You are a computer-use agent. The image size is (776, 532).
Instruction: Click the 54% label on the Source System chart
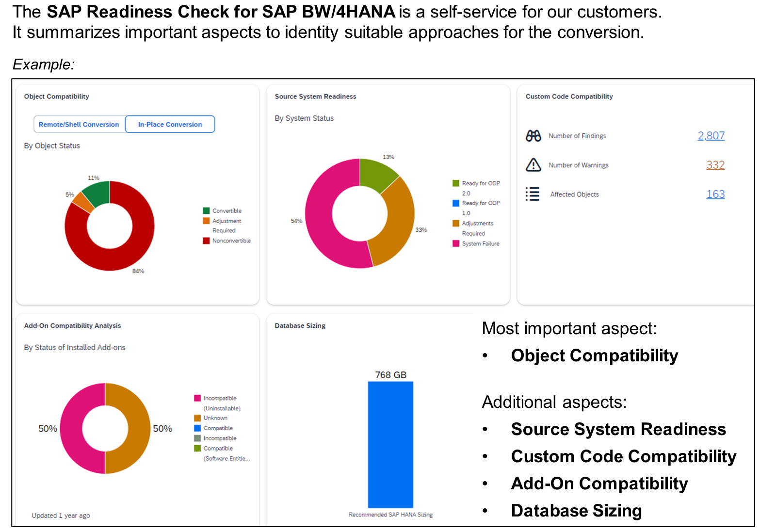point(296,221)
